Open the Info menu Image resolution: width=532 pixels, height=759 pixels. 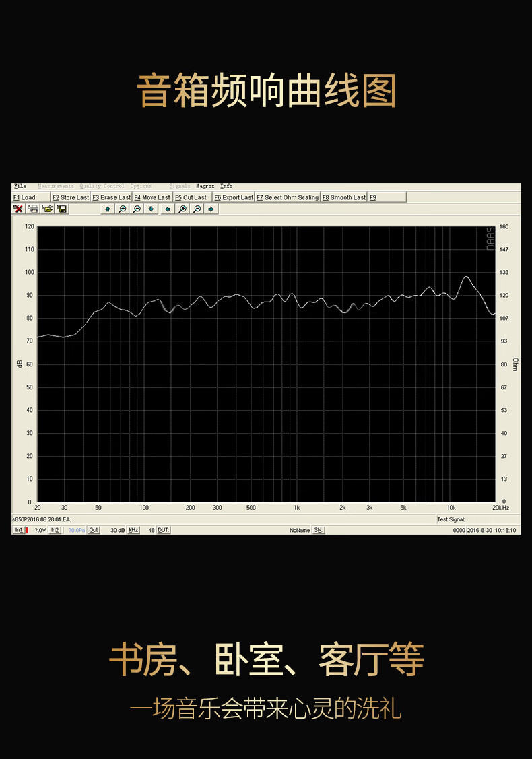pyautogui.click(x=226, y=186)
